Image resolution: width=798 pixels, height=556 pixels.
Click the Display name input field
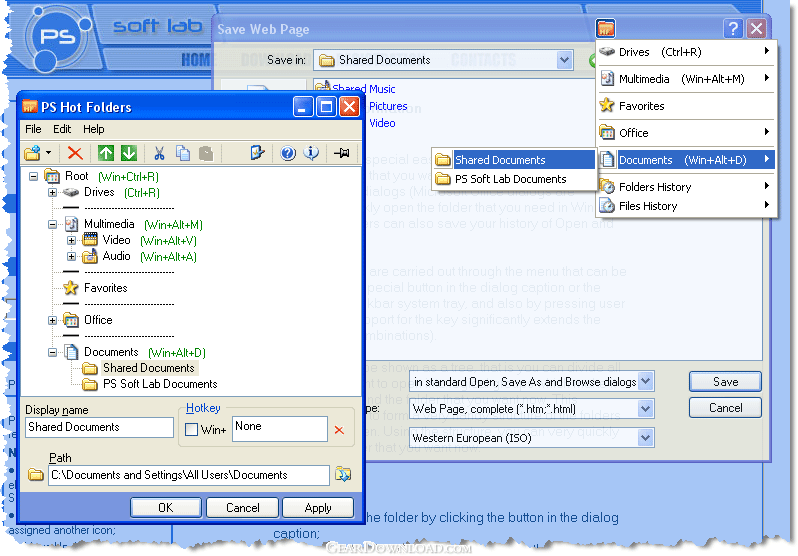[x=99, y=427]
